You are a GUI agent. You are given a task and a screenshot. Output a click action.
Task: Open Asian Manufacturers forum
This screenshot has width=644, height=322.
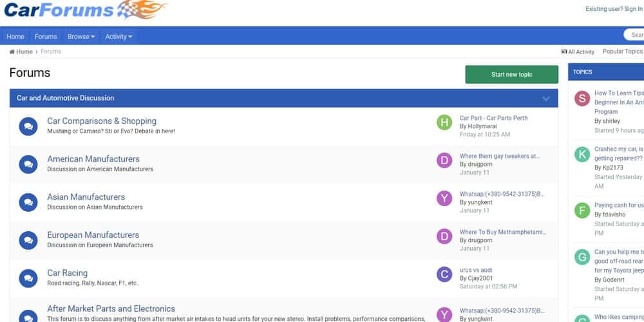click(x=86, y=196)
